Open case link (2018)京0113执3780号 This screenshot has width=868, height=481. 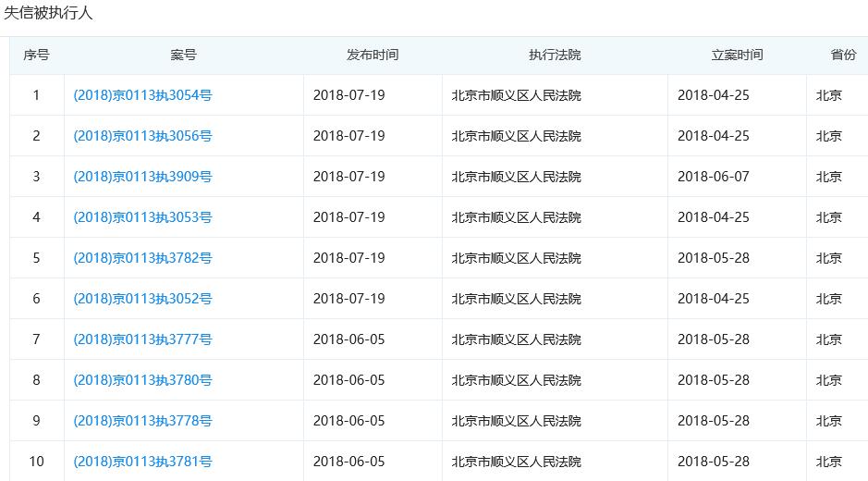(x=143, y=380)
